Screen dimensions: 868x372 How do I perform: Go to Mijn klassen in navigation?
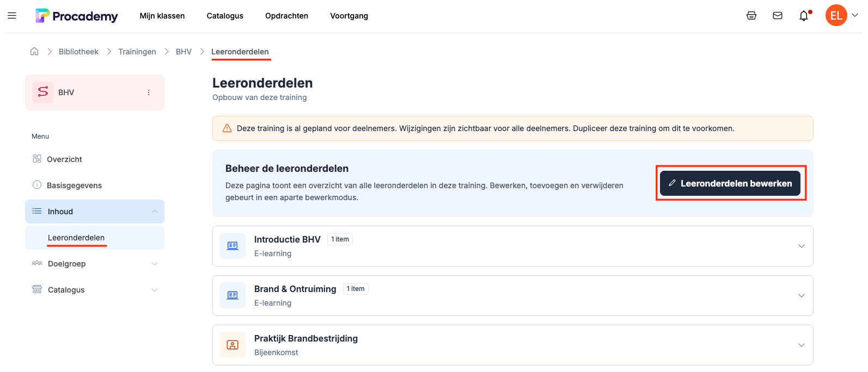(x=162, y=16)
